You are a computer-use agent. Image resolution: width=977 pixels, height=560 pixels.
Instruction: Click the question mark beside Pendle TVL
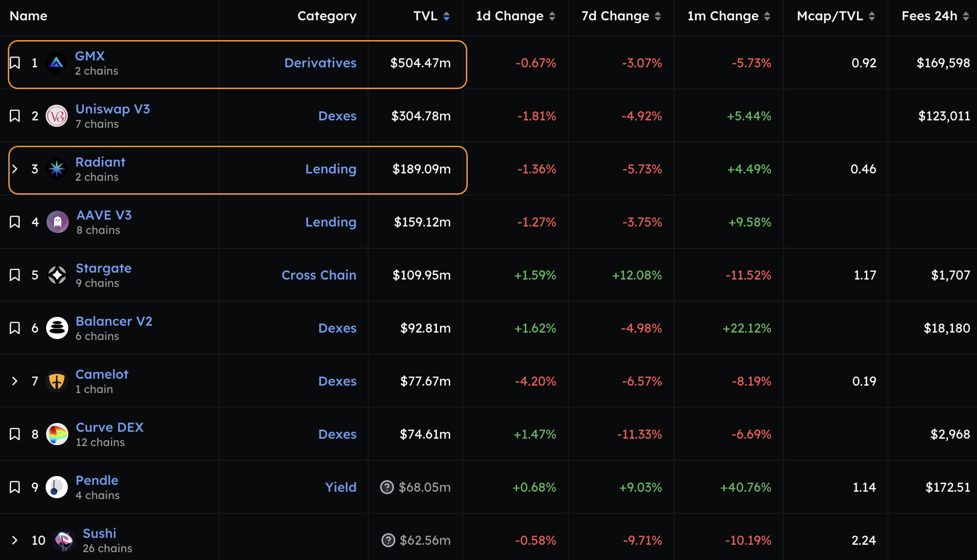tap(387, 487)
